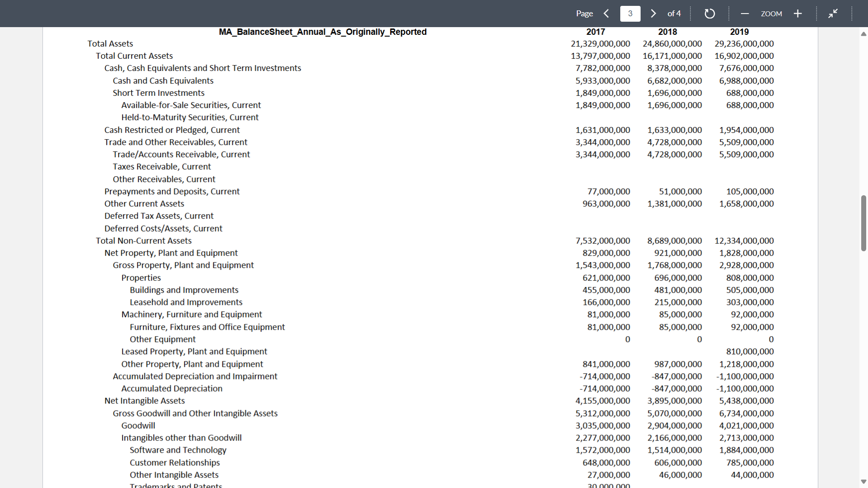Click the MA_BalanceSheet_Annual_As_Originally_Reported title
The height and width of the screenshot is (488, 868).
323,32
